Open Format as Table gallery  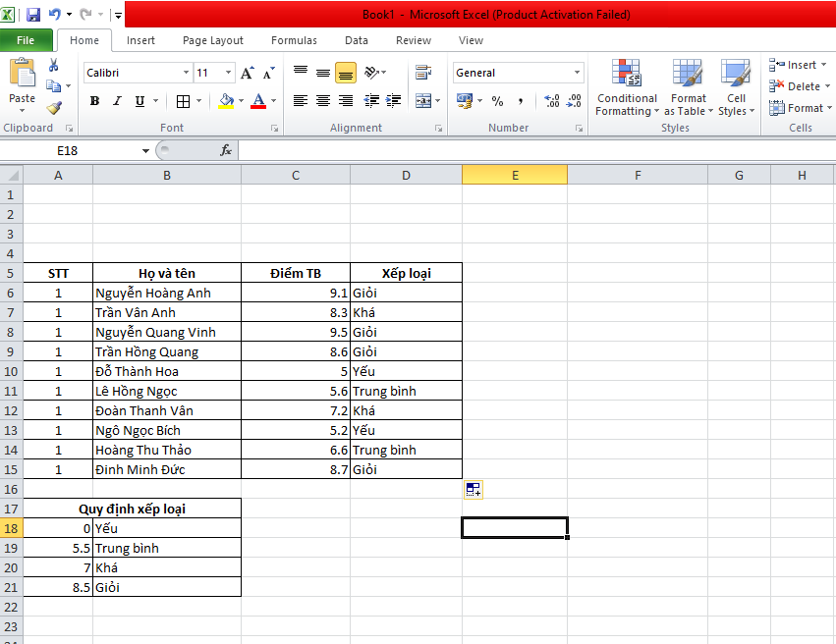pyautogui.click(x=688, y=88)
